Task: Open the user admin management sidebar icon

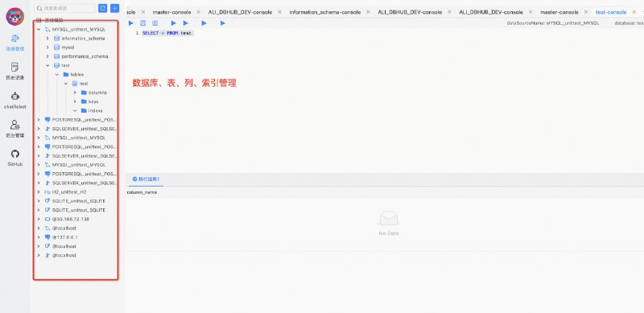Action: click(x=15, y=125)
